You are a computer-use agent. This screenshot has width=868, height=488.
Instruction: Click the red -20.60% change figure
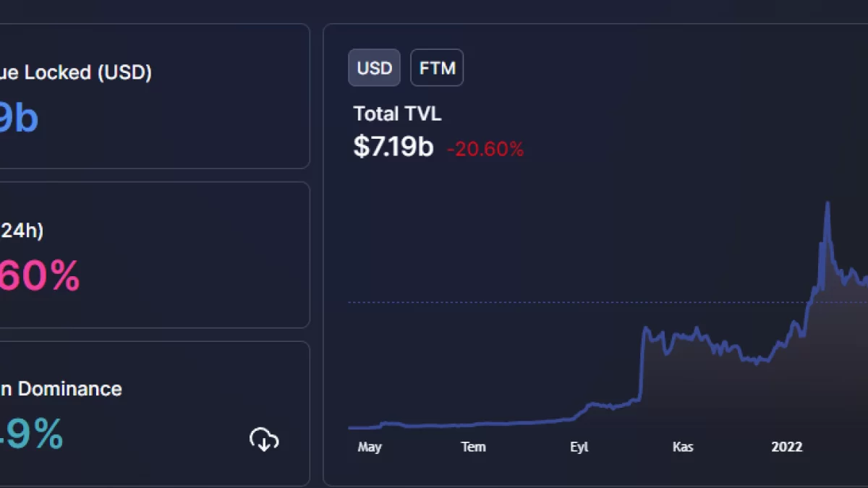point(485,149)
